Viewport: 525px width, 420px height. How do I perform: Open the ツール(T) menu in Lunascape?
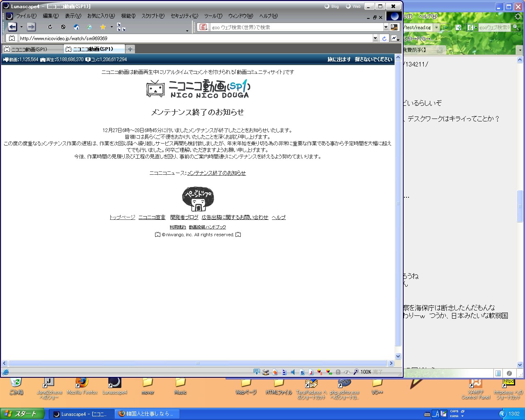(213, 16)
